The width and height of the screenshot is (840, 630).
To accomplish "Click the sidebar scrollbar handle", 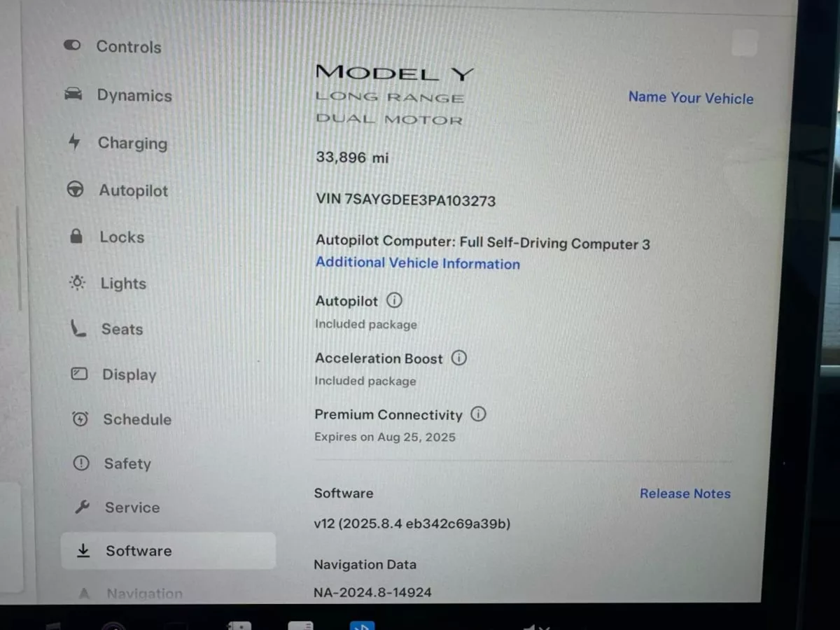I will (19, 259).
